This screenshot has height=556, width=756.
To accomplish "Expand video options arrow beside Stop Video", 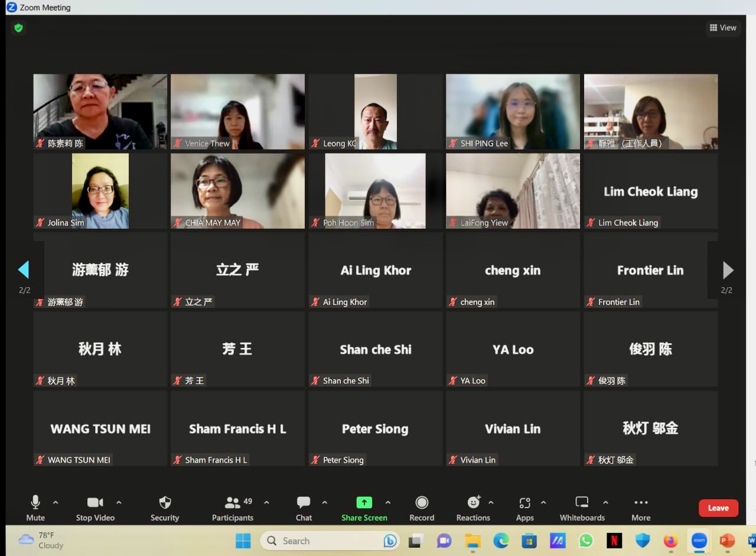I will tap(119, 502).
